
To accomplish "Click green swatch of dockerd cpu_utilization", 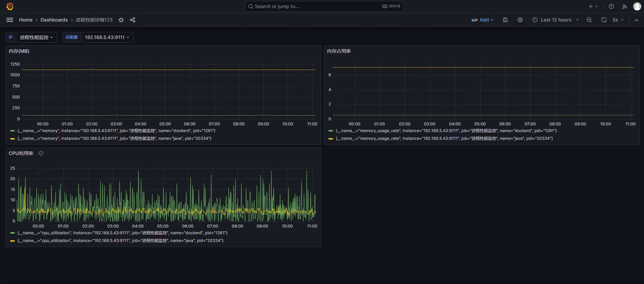I will [x=12, y=233].
